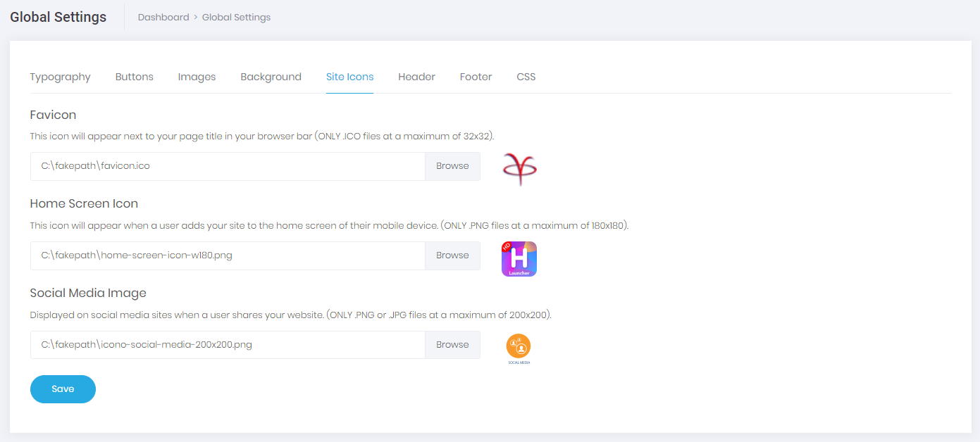Switch to the Buttons tab
The height and width of the screenshot is (442, 980).
(134, 77)
